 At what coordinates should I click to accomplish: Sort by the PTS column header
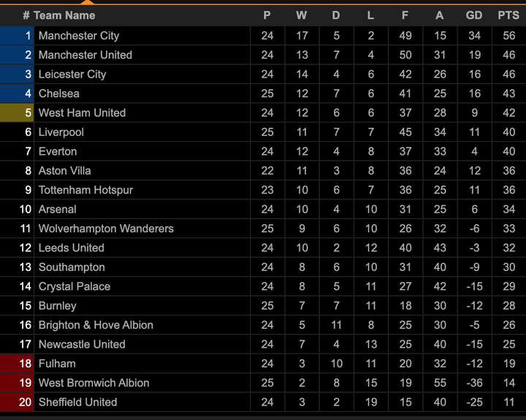508,15
